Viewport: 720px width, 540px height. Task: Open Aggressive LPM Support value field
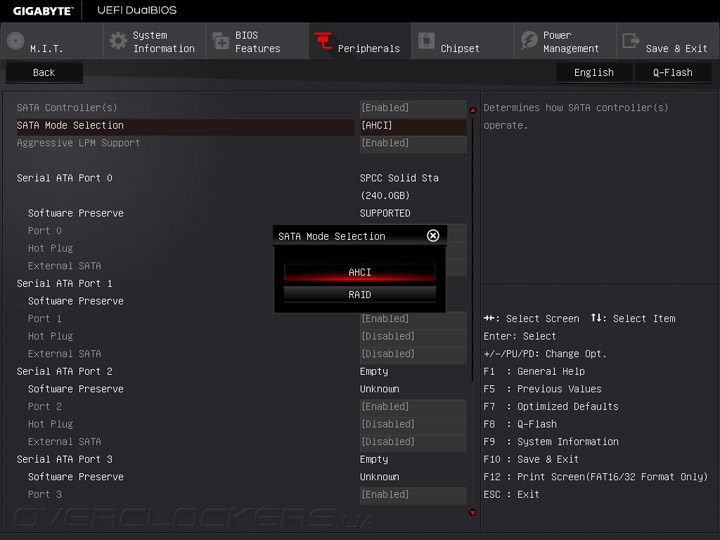[412, 143]
